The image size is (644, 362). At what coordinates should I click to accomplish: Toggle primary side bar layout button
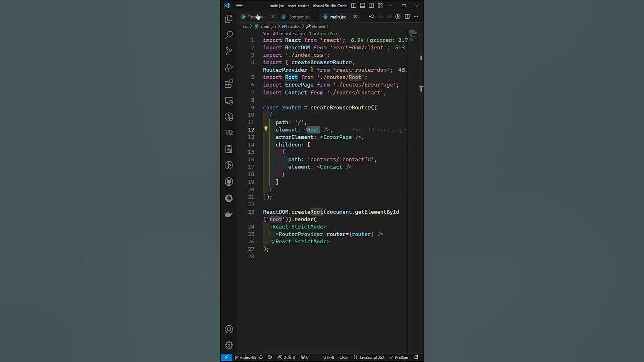coord(354,6)
